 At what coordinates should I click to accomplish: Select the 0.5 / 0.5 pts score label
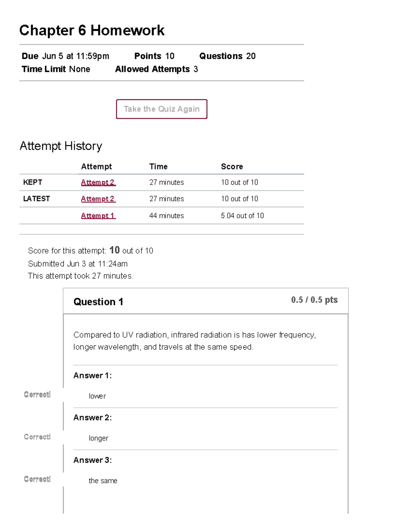(x=314, y=299)
